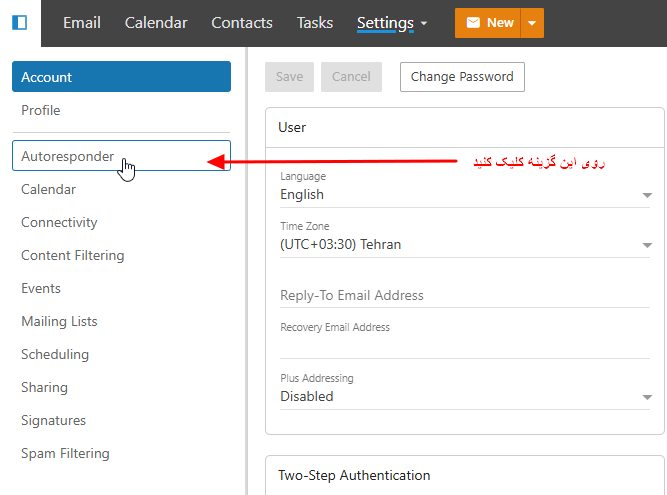Open the Tasks section
The width and height of the screenshot is (667, 495).
click(315, 23)
